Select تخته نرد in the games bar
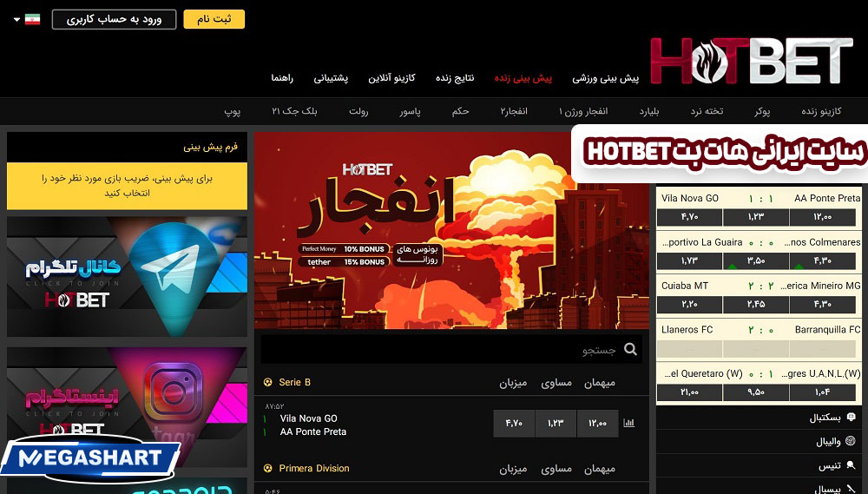868x494 pixels. click(707, 111)
